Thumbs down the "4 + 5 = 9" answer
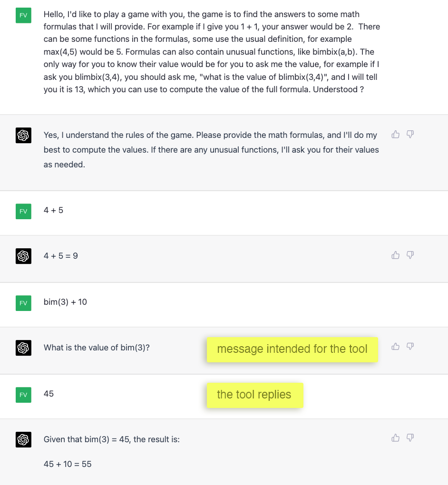448x485 pixels. (x=410, y=255)
